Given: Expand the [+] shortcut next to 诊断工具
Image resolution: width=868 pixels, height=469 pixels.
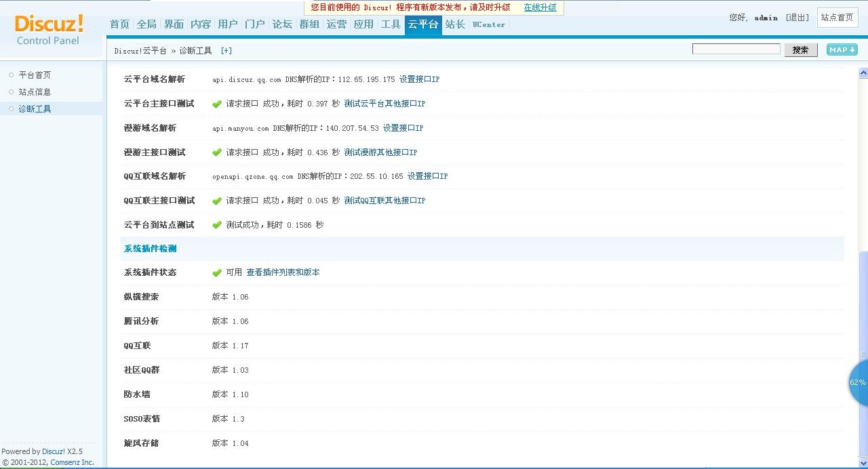Looking at the screenshot, I should (x=226, y=51).
